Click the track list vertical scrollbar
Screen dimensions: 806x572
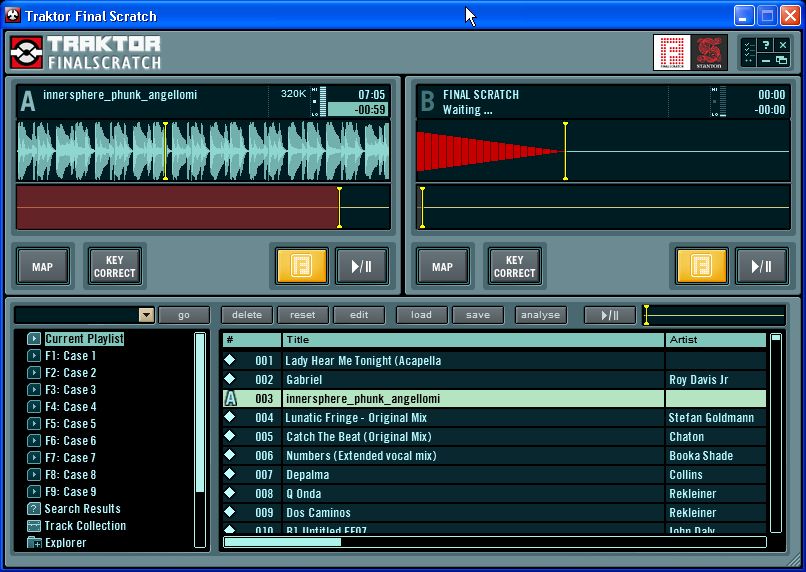tap(776, 433)
